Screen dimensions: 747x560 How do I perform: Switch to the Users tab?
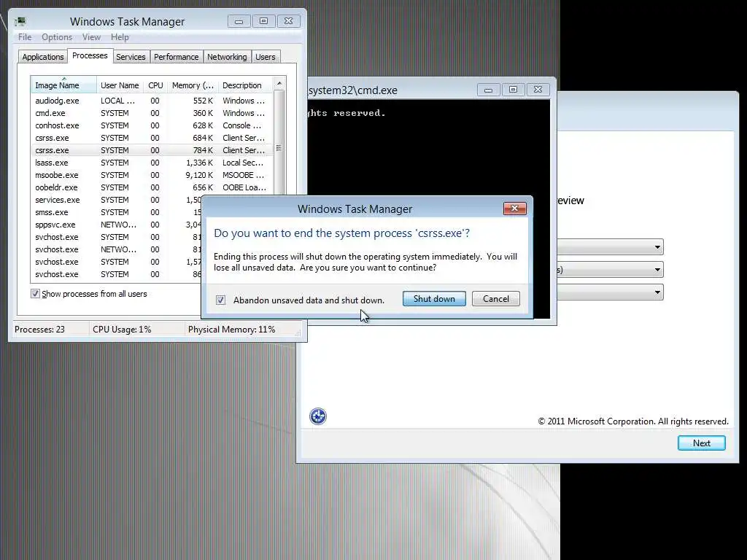click(x=266, y=57)
